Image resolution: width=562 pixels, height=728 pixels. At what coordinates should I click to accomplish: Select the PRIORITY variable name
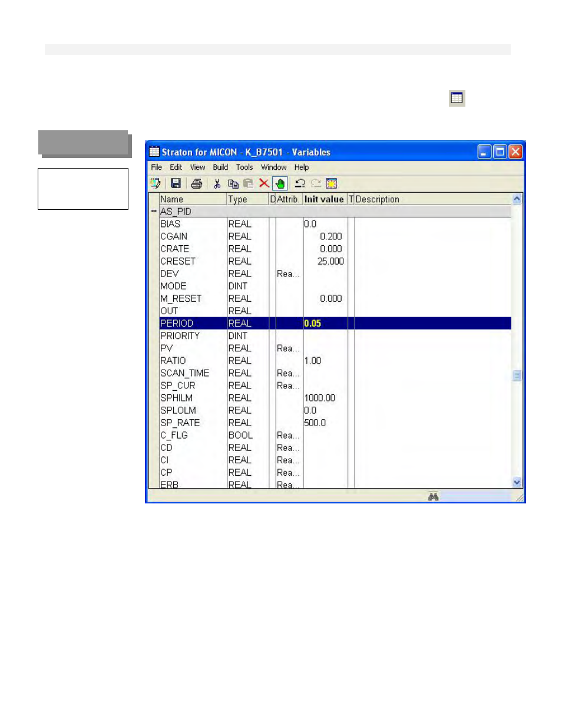coord(180,335)
